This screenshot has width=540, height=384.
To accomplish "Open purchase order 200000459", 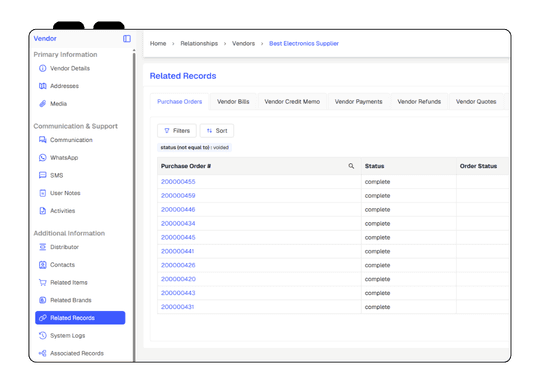I will click(x=178, y=196).
